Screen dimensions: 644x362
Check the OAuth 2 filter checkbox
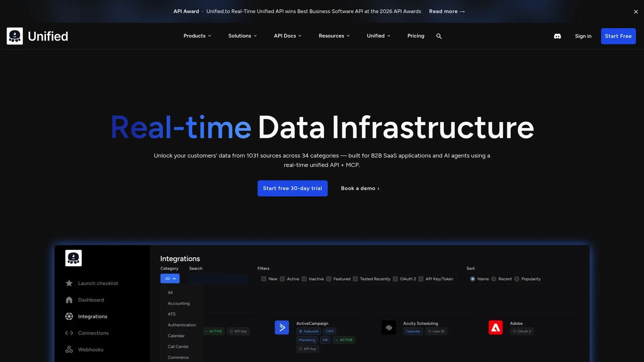(395, 279)
